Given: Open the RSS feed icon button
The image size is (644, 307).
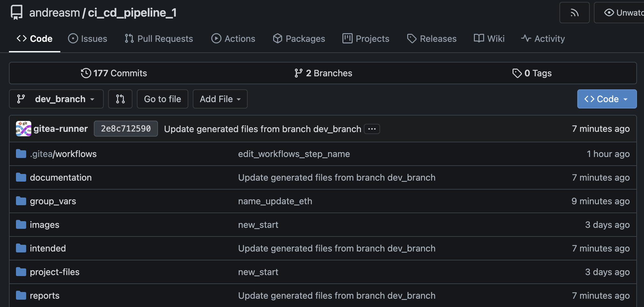Looking at the screenshot, I should (574, 13).
